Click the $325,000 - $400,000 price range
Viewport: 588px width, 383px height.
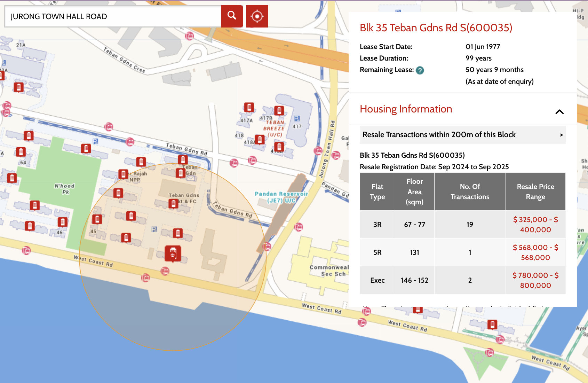[535, 225]
